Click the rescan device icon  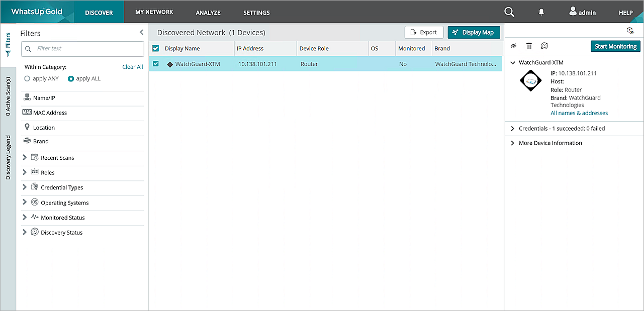(x=544, y=46)
